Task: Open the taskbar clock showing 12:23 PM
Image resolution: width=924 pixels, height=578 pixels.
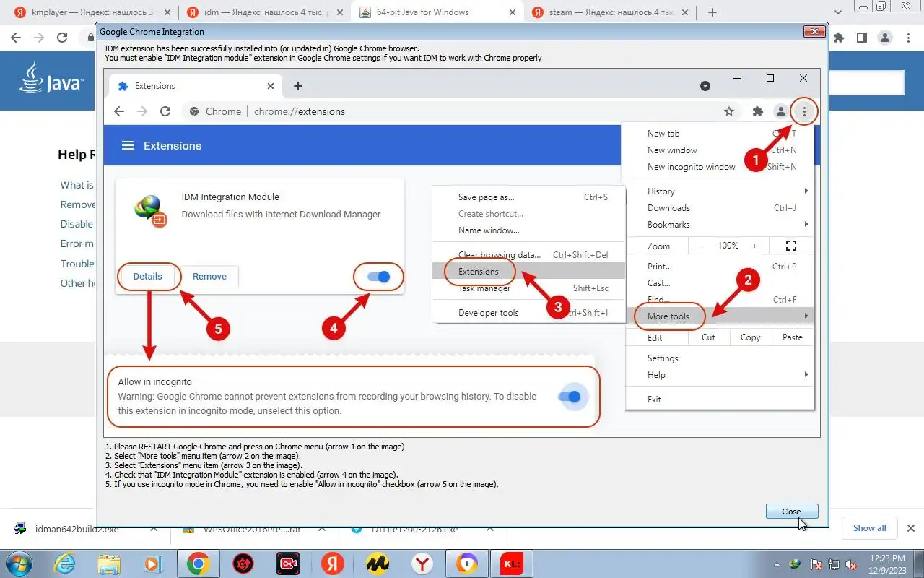Action: click(889, 564)
